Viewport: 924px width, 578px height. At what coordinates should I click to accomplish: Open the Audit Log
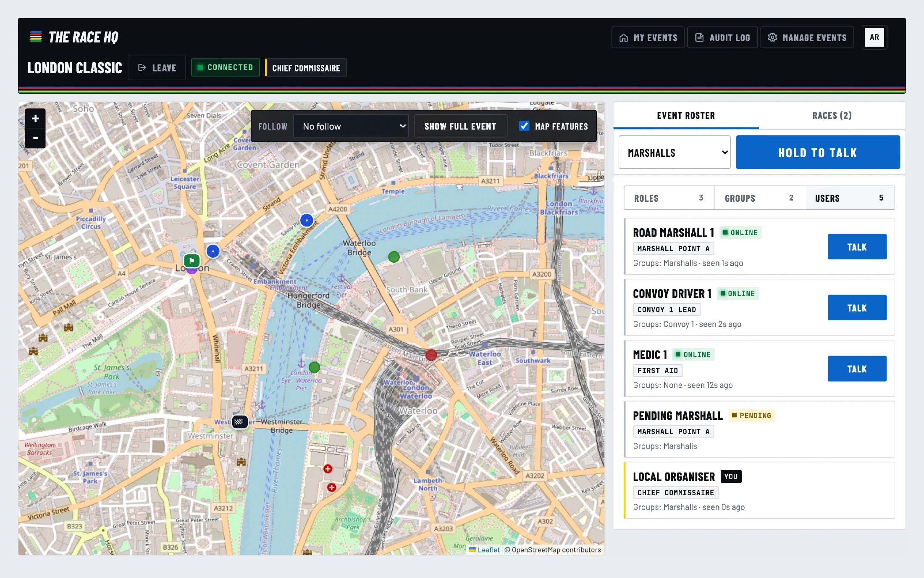[722, 37]
